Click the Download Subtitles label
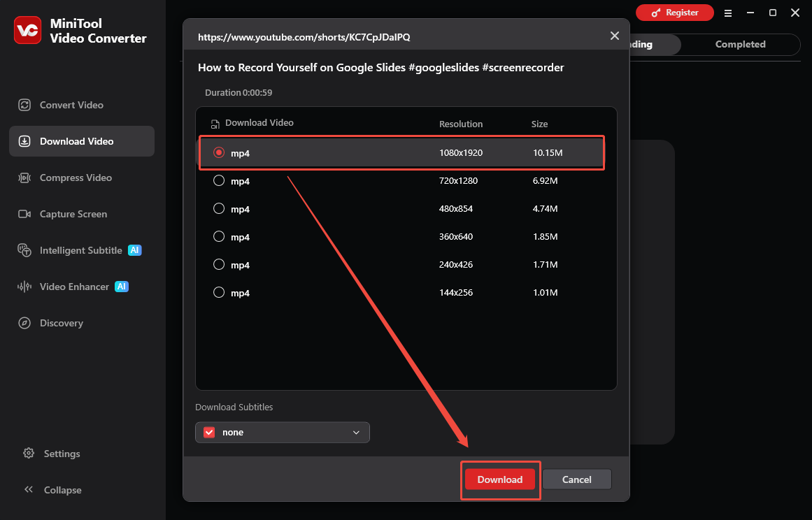This screenshot has height=520, width=812. (234, 407)
